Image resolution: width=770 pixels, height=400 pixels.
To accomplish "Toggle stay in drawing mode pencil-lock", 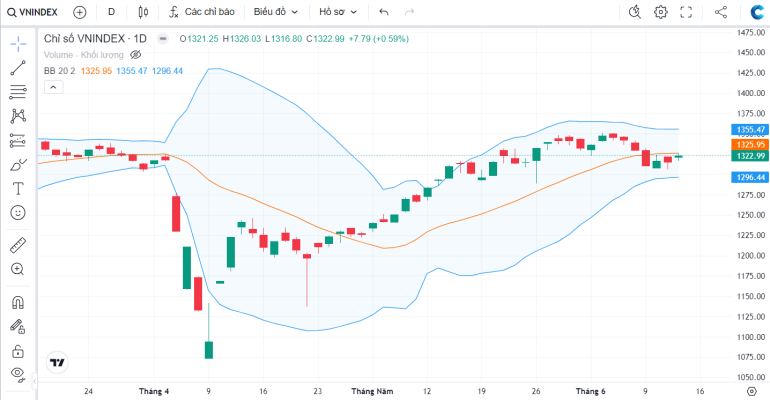I will coord(18,326).
